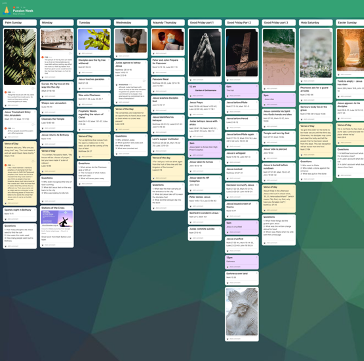Select the Palm Sunday column header
The width and height of the screenshot is (364, 361).
[20, 23]
